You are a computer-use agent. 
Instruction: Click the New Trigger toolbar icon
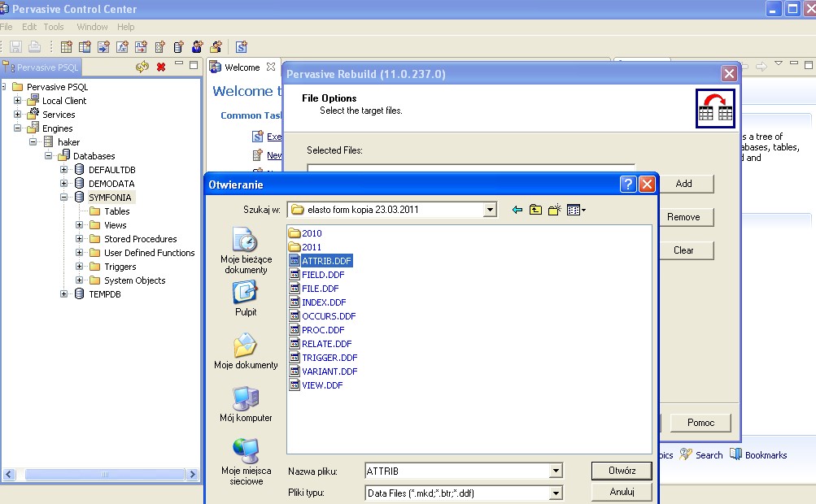click(141, 47)
